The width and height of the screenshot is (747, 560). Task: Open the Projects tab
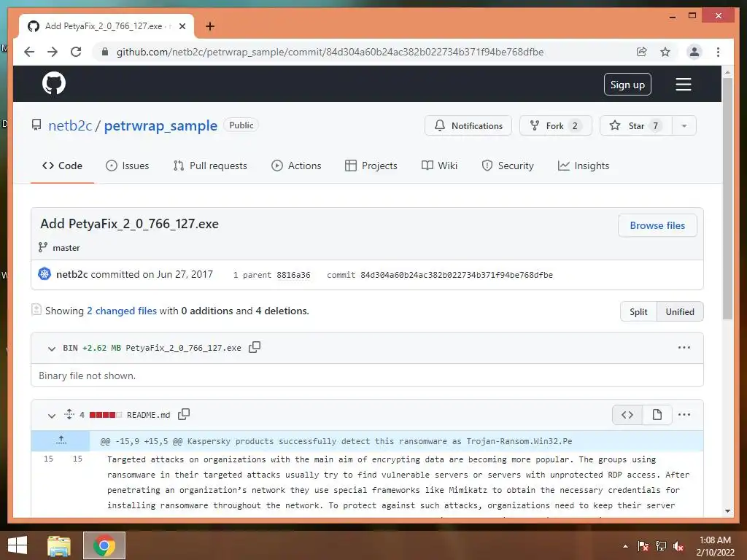click(x=371, y=166)
